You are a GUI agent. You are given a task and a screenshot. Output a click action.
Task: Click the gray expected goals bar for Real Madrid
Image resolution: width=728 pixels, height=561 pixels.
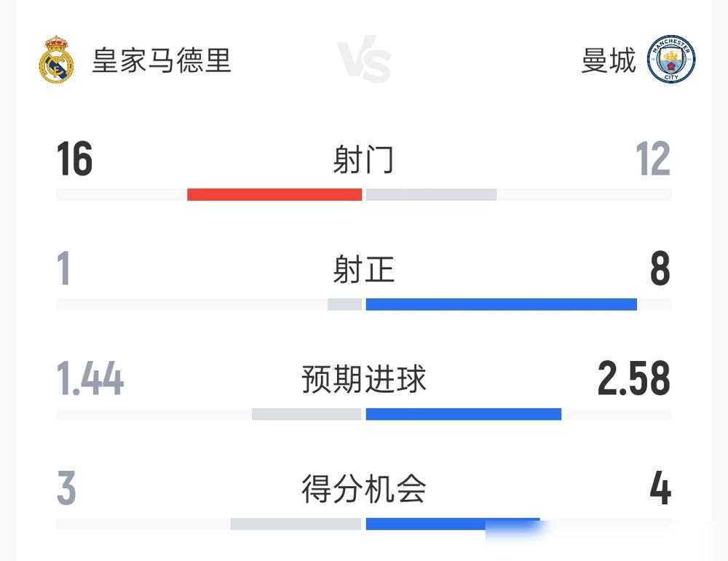coord(307,414)
